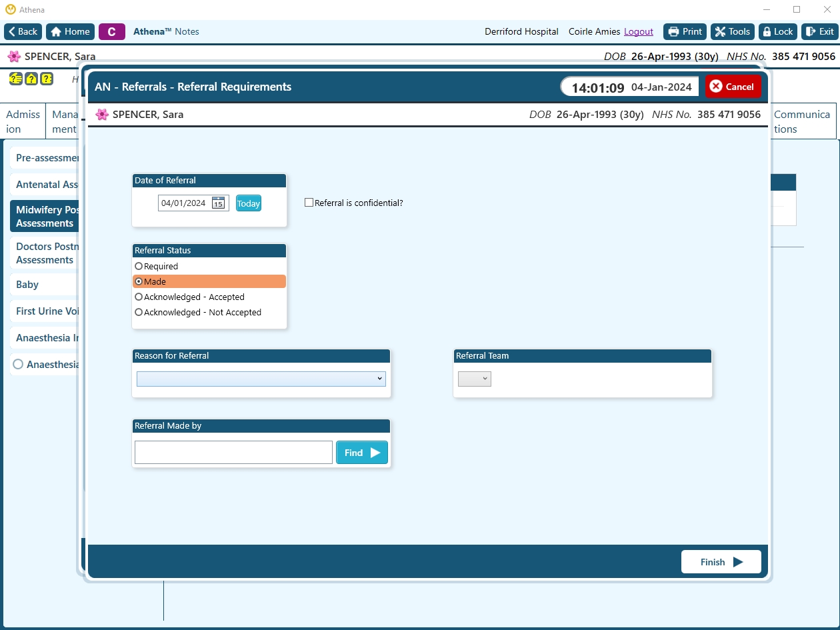840x630 pixels.
Task: Open the Admission tab
Action: click(23, 121)
